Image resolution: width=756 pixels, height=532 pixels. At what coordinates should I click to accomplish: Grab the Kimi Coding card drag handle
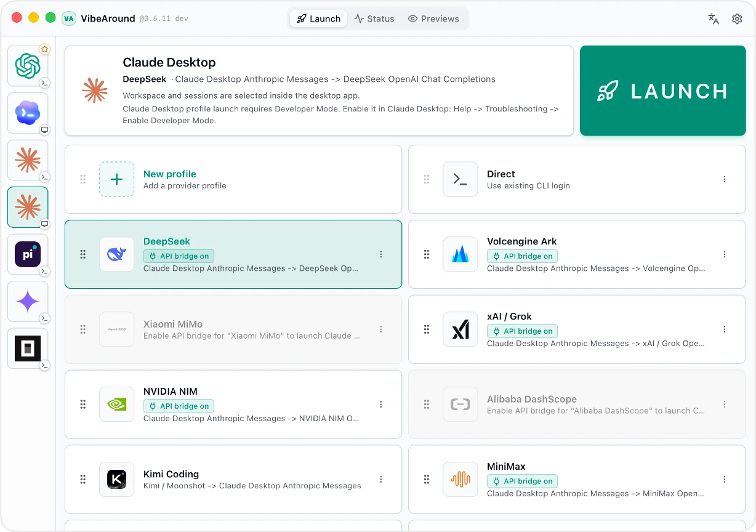coord(83,480)
